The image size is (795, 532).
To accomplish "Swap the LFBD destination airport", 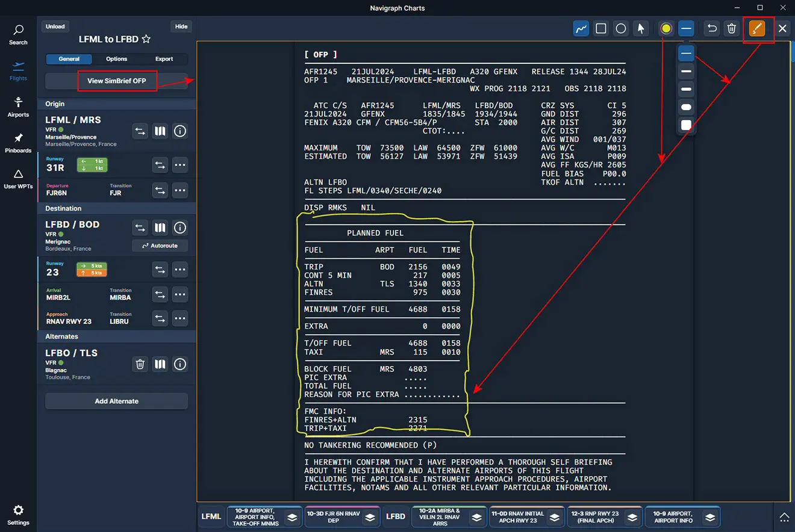I will (140, 227).
